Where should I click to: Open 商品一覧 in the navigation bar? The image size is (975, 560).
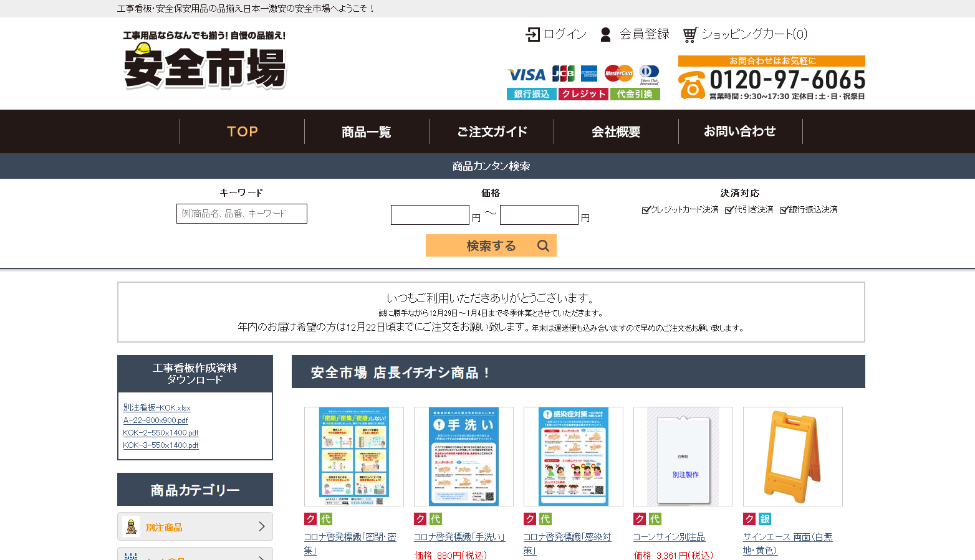point(367,132)
